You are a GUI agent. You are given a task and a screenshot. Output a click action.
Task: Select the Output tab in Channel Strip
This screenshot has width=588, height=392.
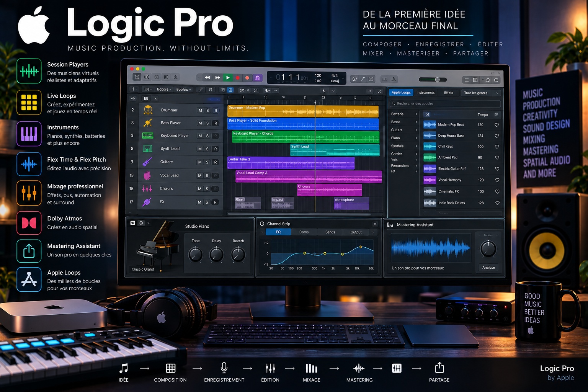point(356,232)
